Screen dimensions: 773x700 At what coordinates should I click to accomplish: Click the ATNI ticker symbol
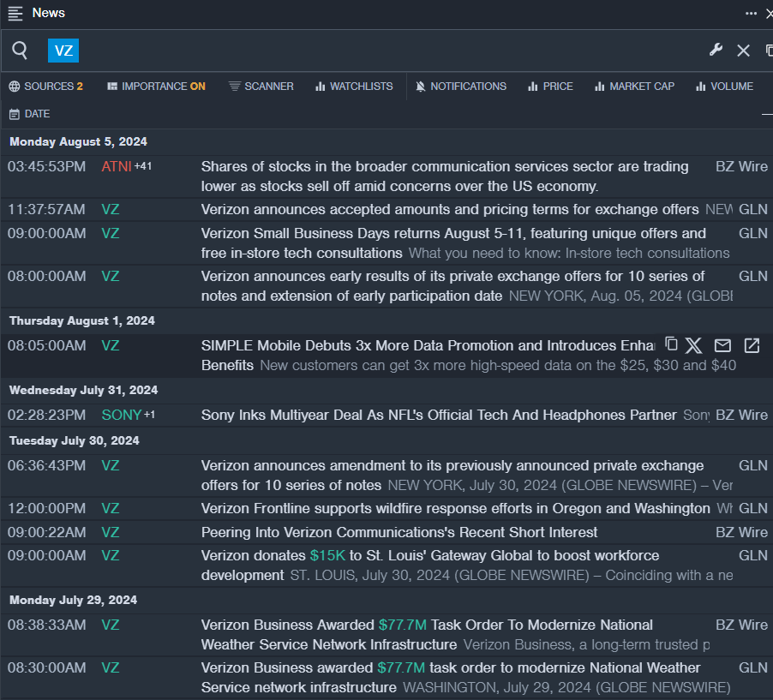116,166
